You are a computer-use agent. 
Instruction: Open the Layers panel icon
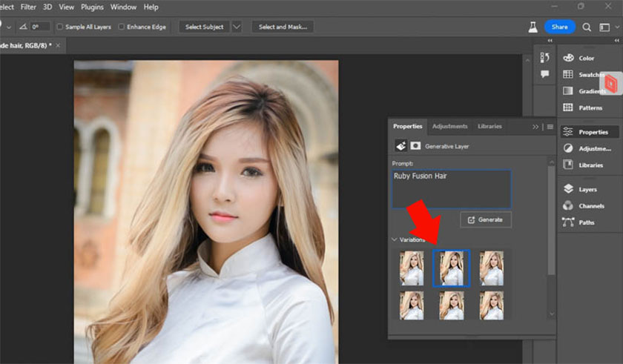tap(568, 189)
